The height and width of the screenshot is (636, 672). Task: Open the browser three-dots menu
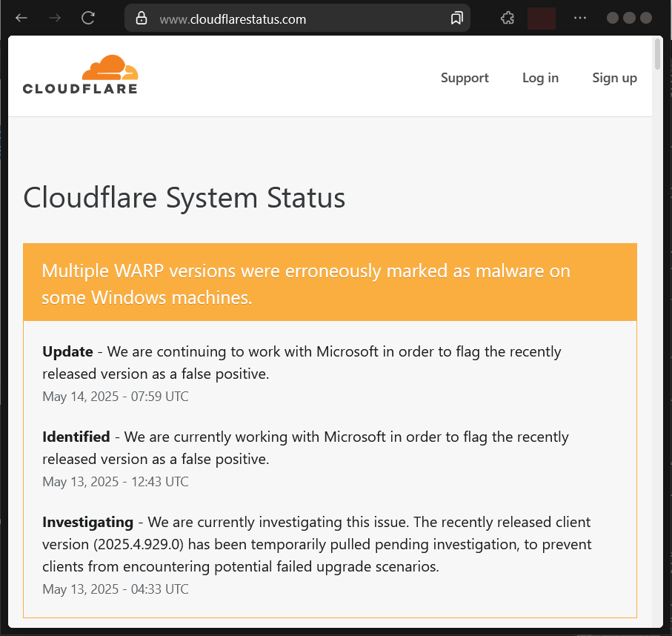click(580, 18)
